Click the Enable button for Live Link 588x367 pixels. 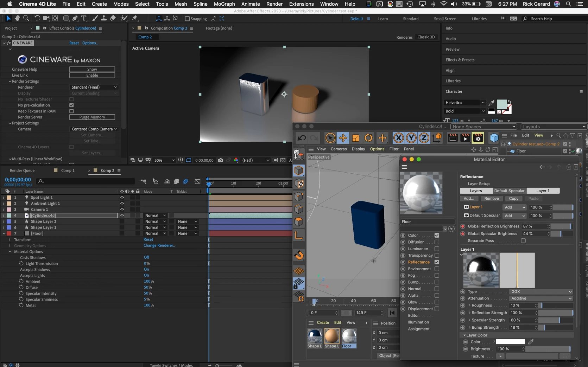tap(92, 75)
